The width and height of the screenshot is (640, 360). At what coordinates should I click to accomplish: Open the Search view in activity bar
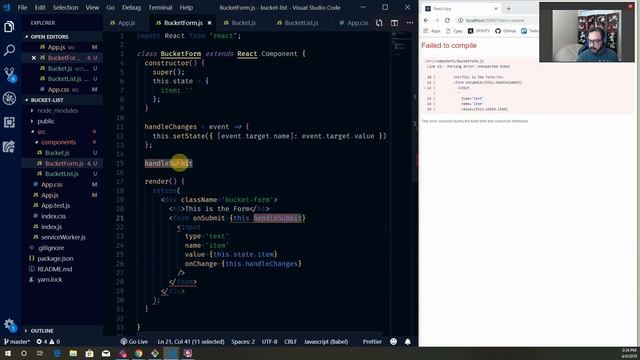pos(9,50)
